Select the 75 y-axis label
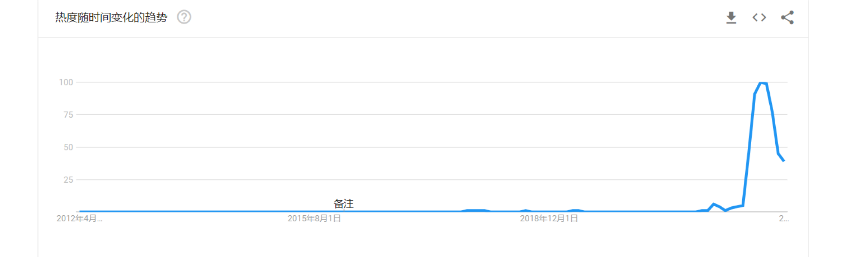 point(68,115)
